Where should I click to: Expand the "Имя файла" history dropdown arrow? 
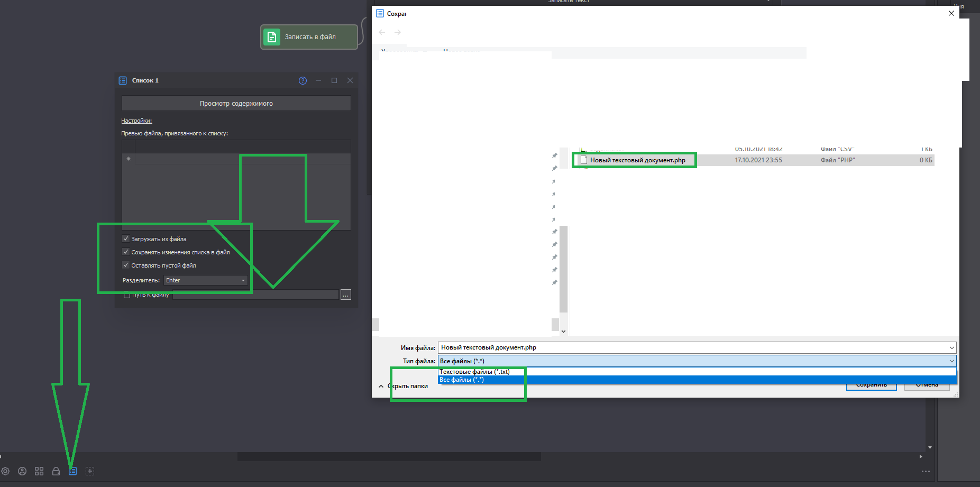951,347
